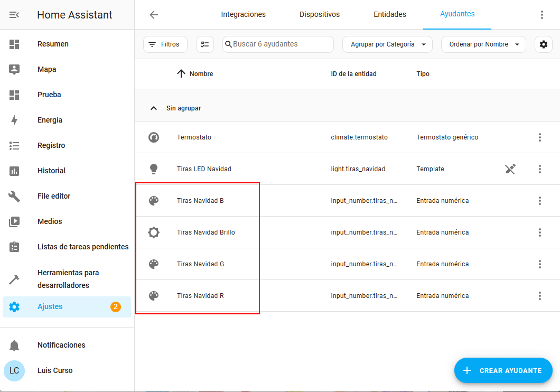560x392 pixels.
Task: Open Notificaciones bell in sidebar
Action: click(61, 345)
